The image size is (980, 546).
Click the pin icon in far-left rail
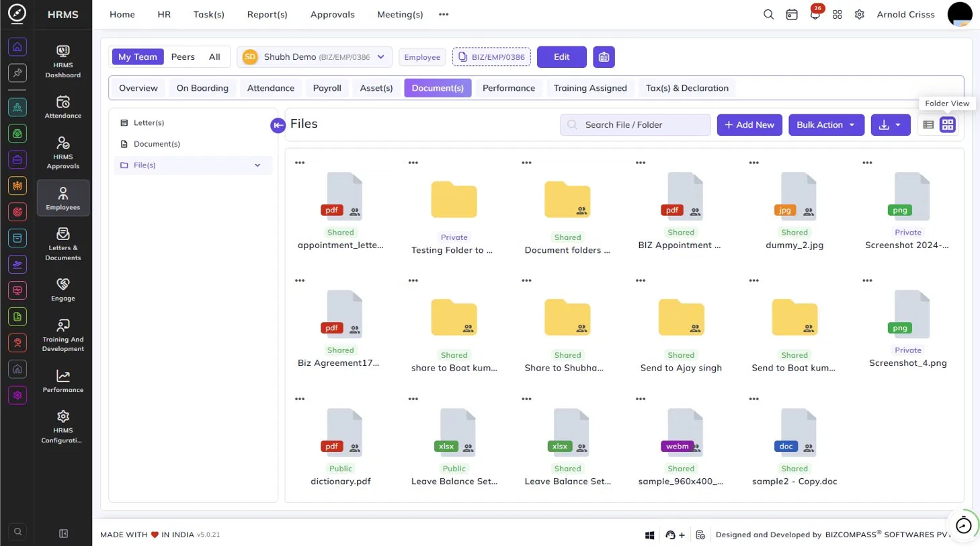pyautogui.click(x=18, y=73)
